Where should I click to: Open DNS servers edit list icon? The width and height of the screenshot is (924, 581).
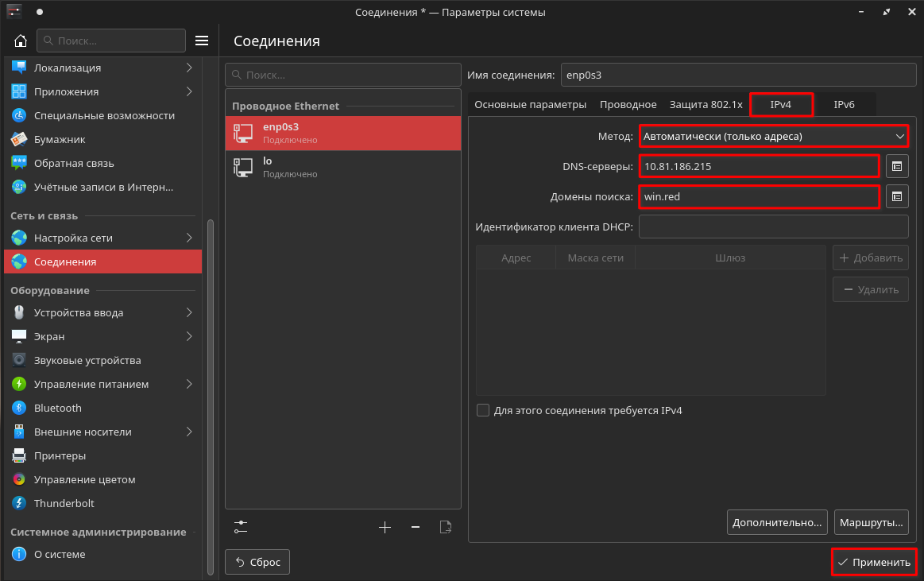point(897,166)
